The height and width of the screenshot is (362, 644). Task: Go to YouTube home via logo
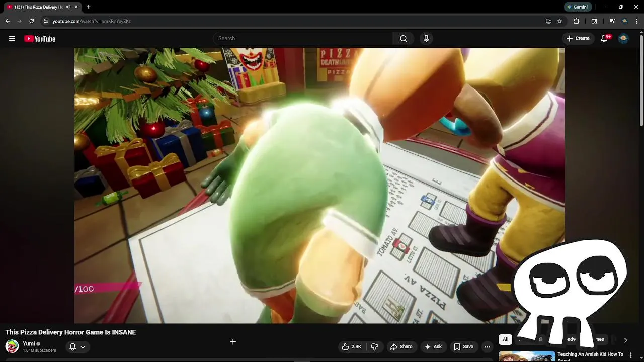click(40, 39)
